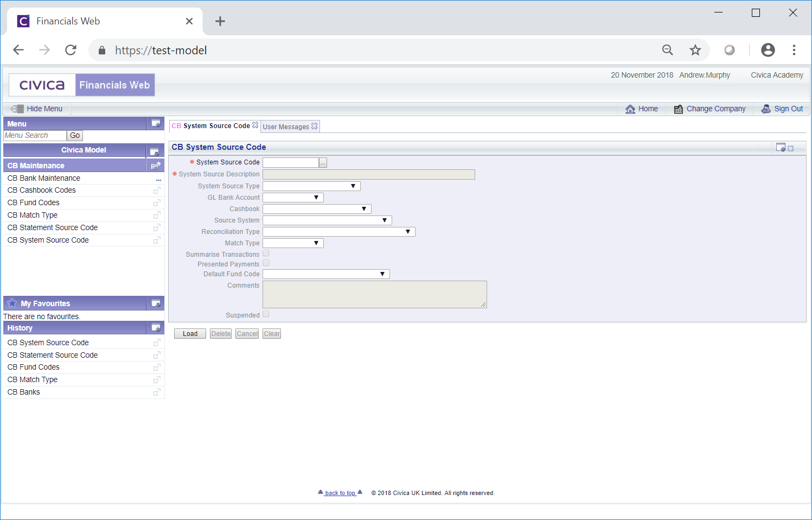This screenshot has height=520, width=812.
Task: Open the browser three-dot menu
Action: click(x=794, y=50)
